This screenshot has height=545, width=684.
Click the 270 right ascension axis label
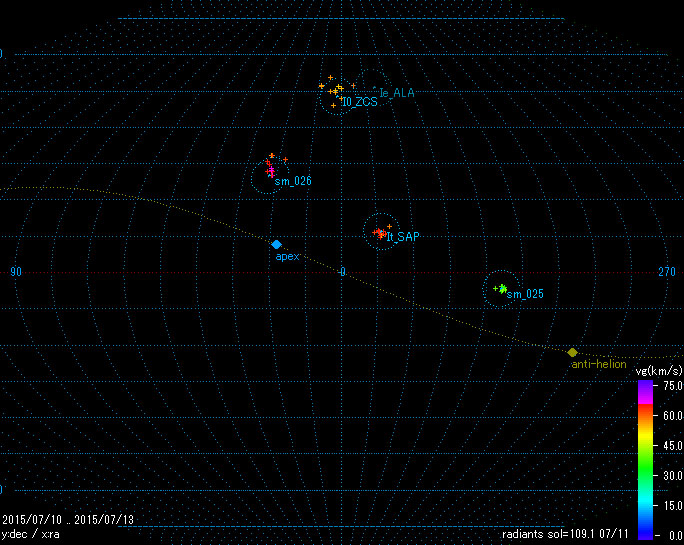click(x=667, y=272)
